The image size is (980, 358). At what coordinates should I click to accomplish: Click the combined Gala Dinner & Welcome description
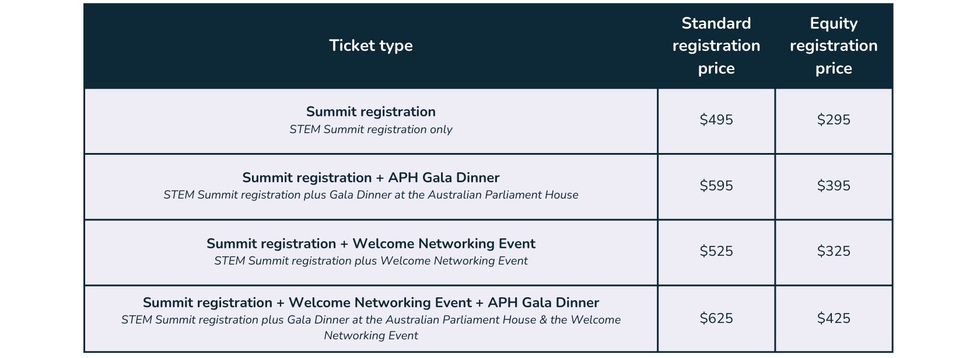click(371, 328)
